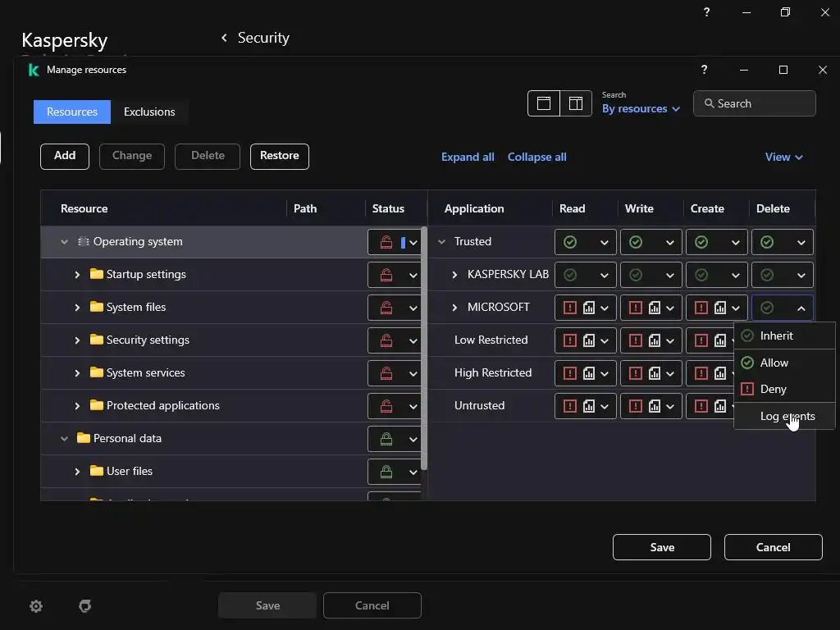Click Low Restricted Create deny icon

pos(701,340)
